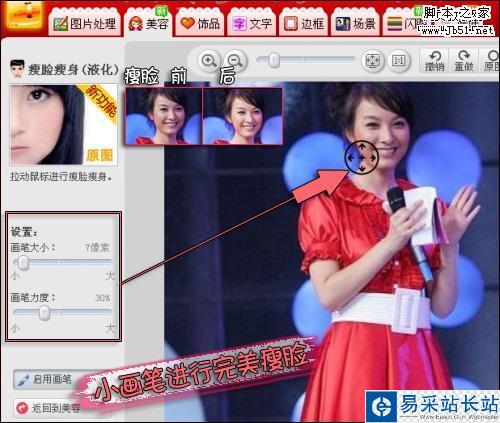Click the application logo at top left
The width and height of the screenshot is (500, 423).
coord(25,15)
